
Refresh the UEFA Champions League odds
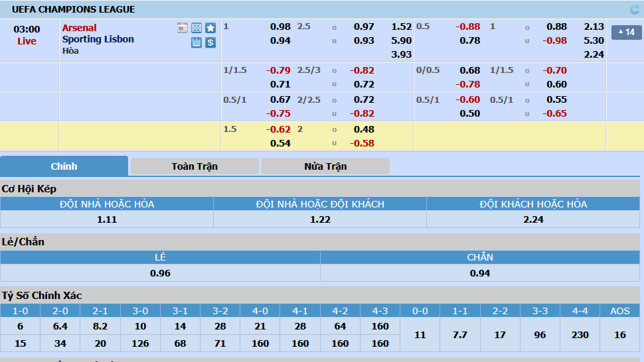click(635, 9)
